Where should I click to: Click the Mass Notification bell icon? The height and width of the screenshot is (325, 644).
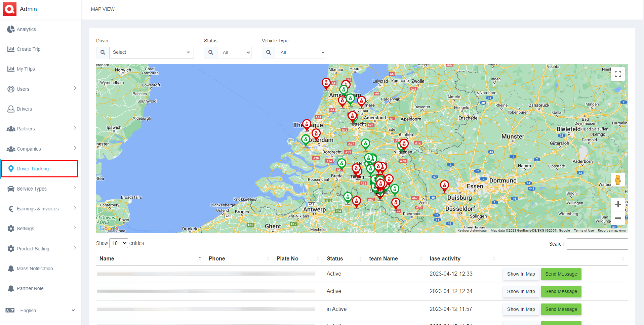point(11,269)
